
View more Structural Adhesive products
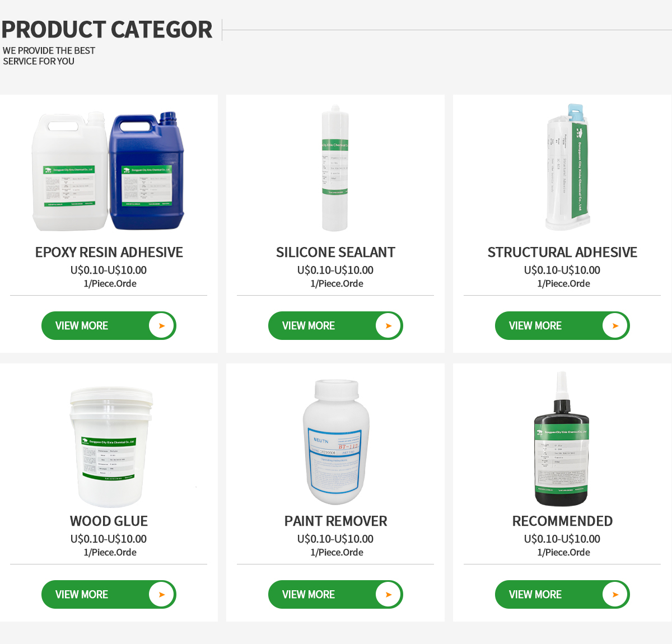tap(562, 326)
